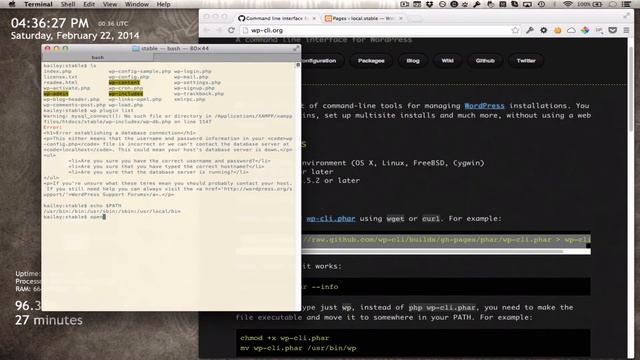
Task: Click the Packages nav button
Action: click(x=371, y=61)
